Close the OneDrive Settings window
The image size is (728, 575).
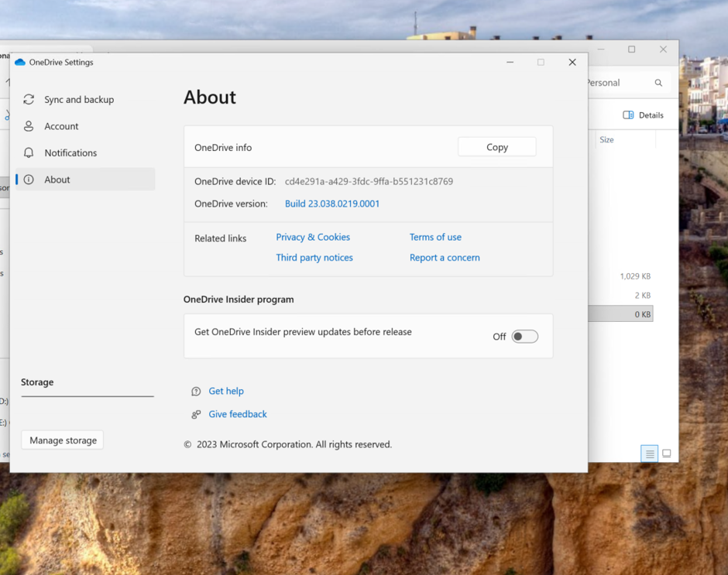(572, 62)
